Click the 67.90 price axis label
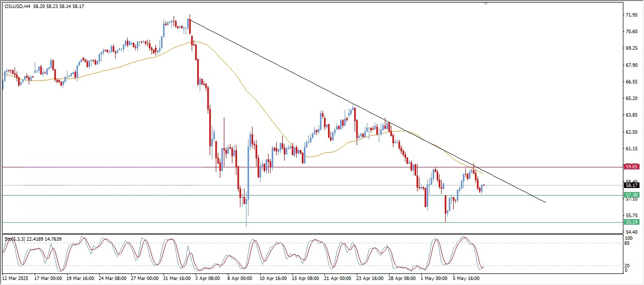This screenshot has width=644, height=285. (x=632, y=65)
